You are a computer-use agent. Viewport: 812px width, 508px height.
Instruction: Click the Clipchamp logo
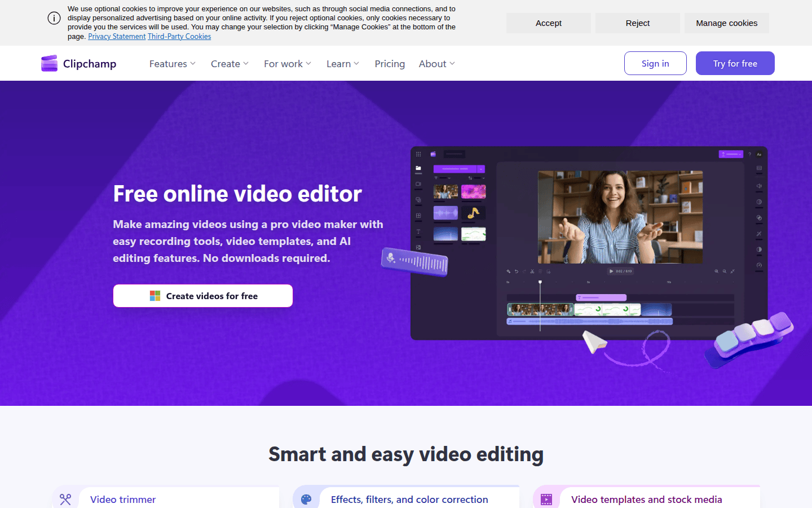[x=79, y=63]
